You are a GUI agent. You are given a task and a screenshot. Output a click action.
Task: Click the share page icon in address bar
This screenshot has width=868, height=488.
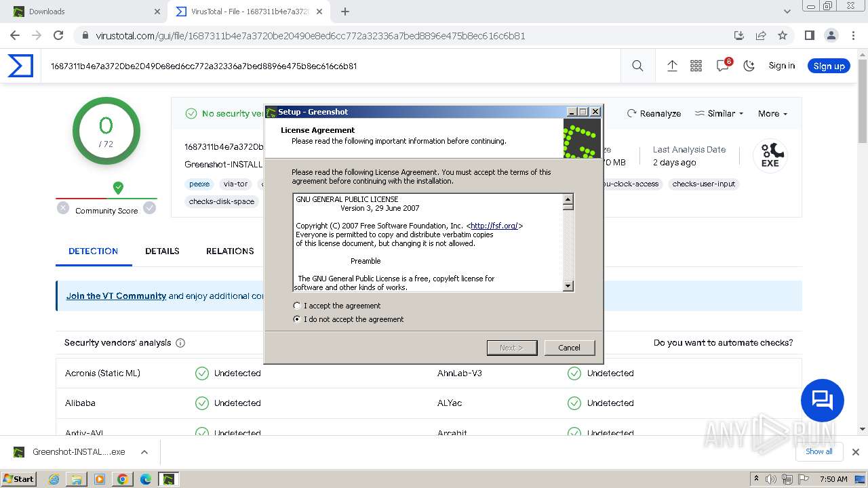[x=761, y=35]
